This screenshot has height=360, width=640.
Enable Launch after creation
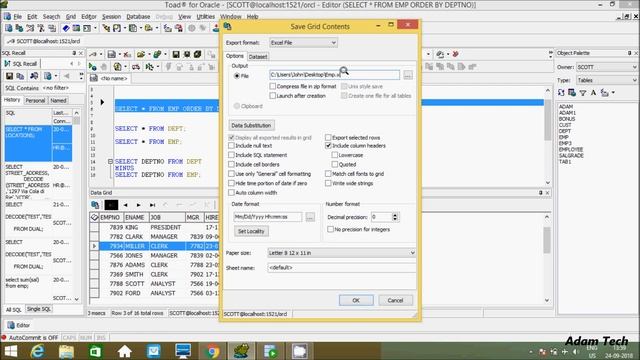[273, 96]
